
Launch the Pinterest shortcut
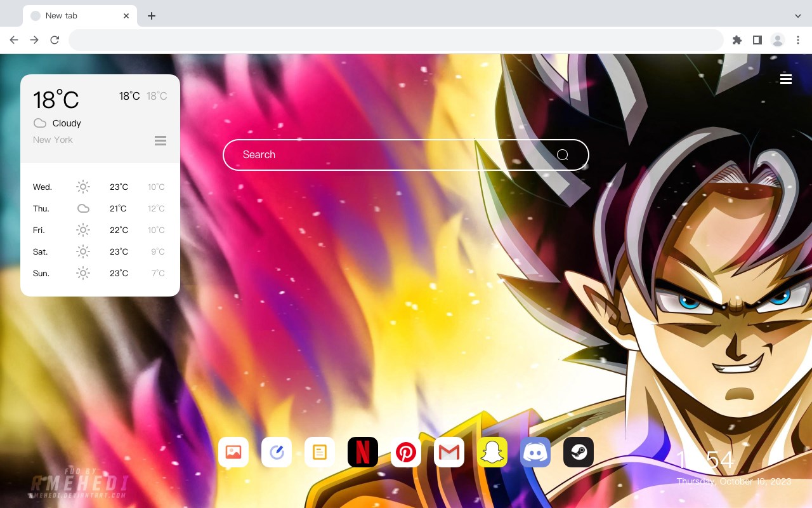[x=406, y=452]
